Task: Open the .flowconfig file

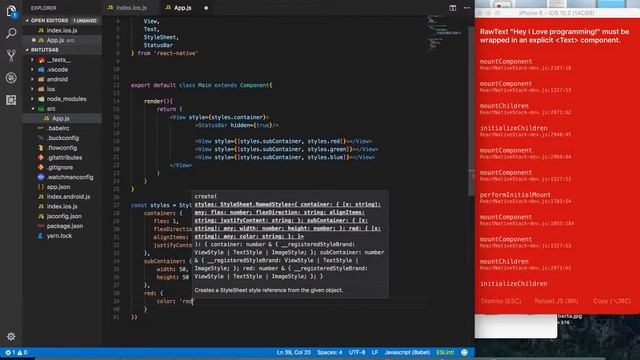Action: click(62, 148)
